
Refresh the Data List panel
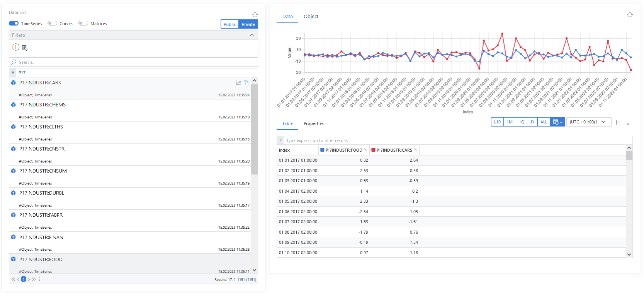click(x=255, y=15)
